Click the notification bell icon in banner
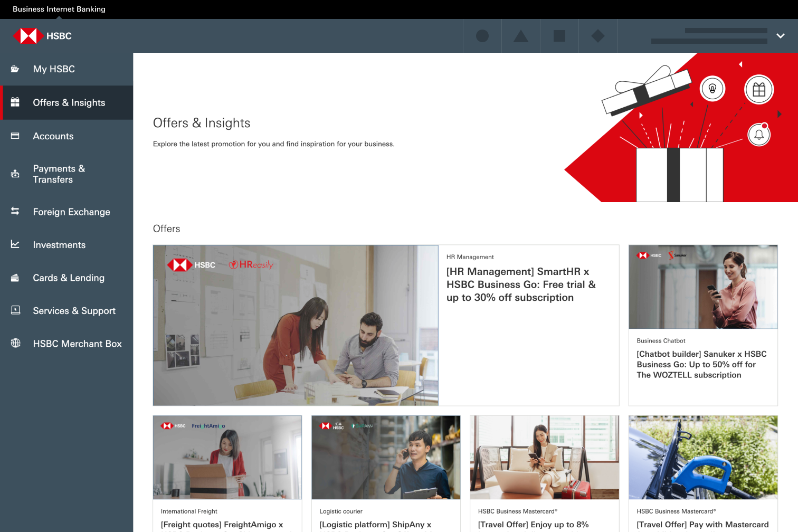 pos(759,135)
